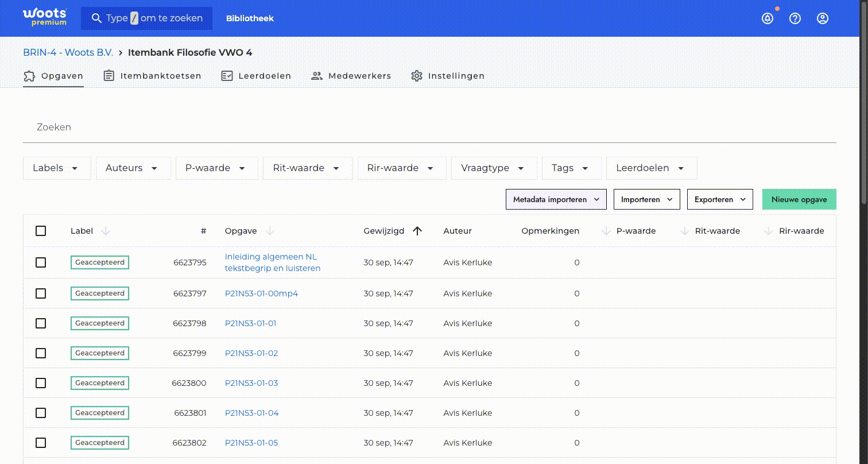Open the notifications bell icon
The image size is (868, 464).
coord(768,18)
